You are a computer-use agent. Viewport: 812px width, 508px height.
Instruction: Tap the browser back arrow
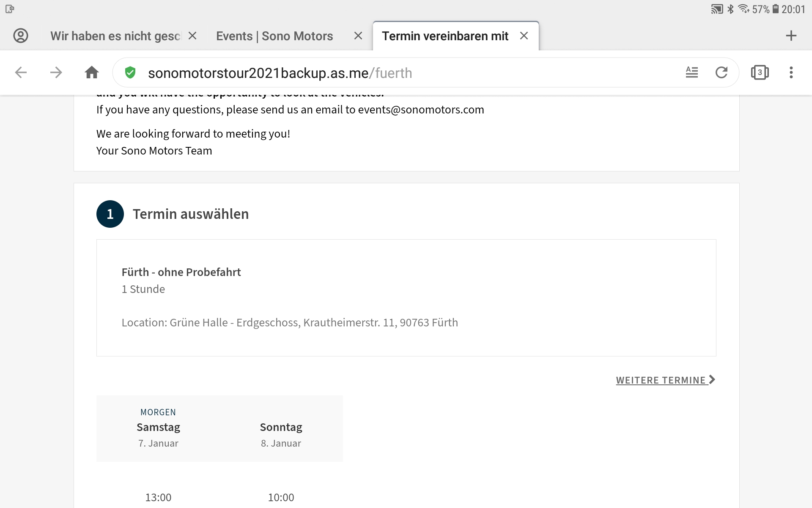(x=21, y=73)
